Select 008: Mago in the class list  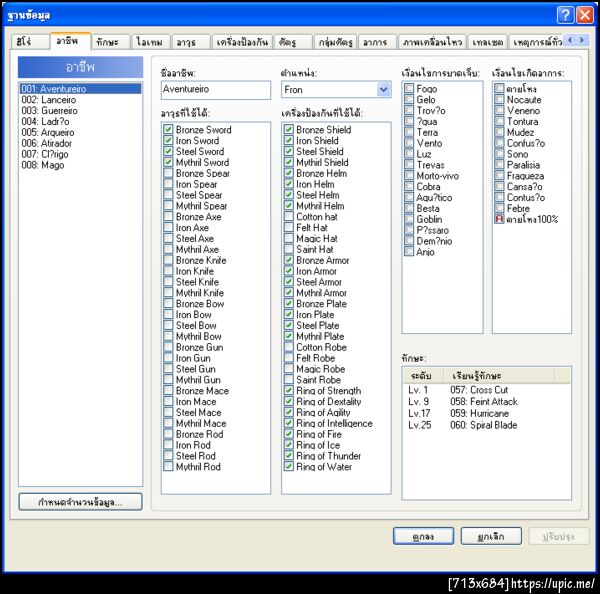click(42, 166)
